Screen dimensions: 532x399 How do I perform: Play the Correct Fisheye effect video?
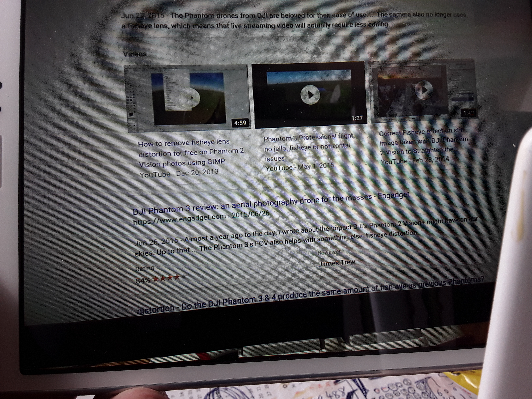click(424, 90)
